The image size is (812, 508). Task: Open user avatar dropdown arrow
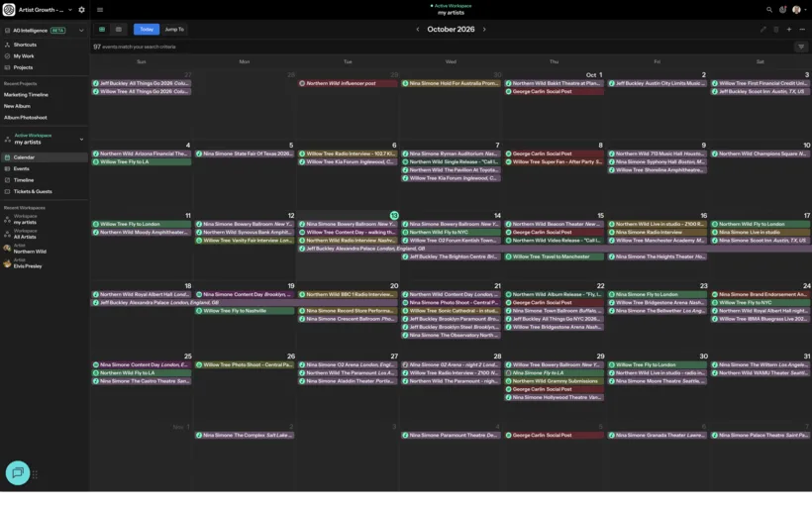pos(805,10)
